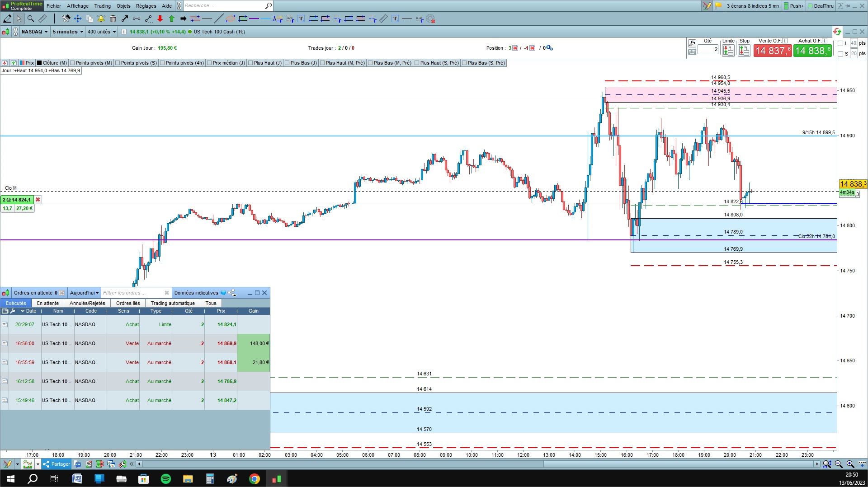Switch to the En attente tab
This screenshot has width=868, height=487.
click(48, 303)
